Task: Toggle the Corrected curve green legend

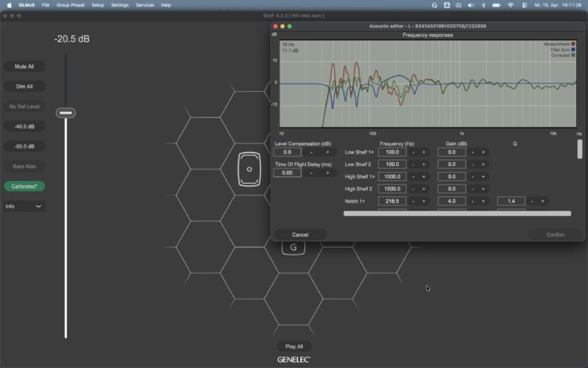Action: [573, 55]
